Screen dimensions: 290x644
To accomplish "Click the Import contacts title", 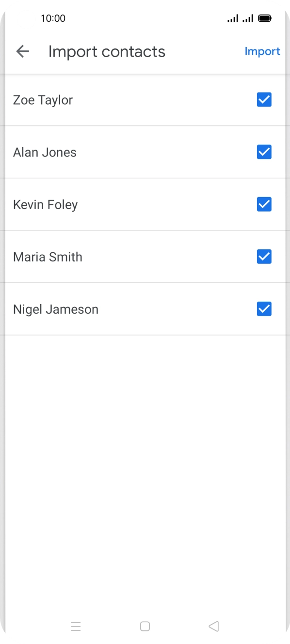I will click(x=107, y=51).
